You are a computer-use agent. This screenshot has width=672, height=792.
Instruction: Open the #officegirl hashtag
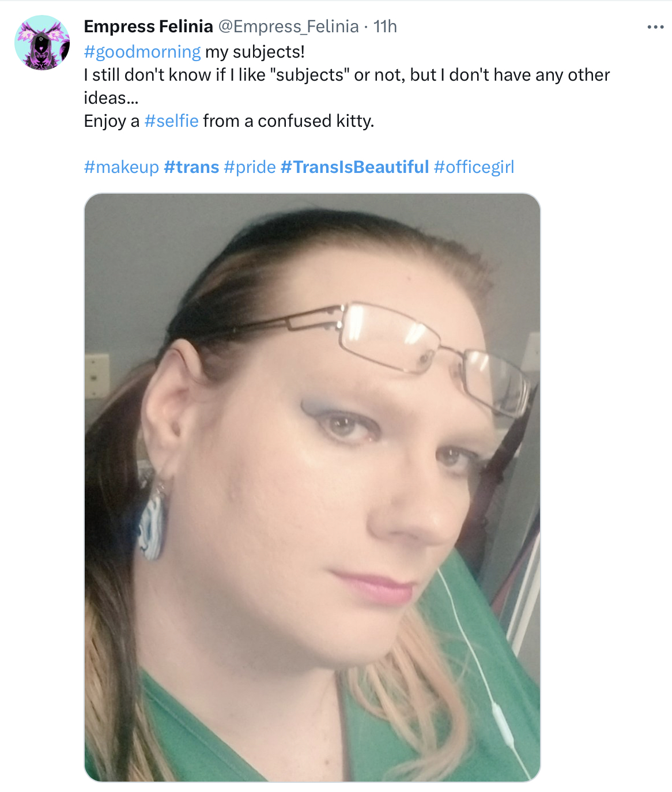(x=474, y=167)
